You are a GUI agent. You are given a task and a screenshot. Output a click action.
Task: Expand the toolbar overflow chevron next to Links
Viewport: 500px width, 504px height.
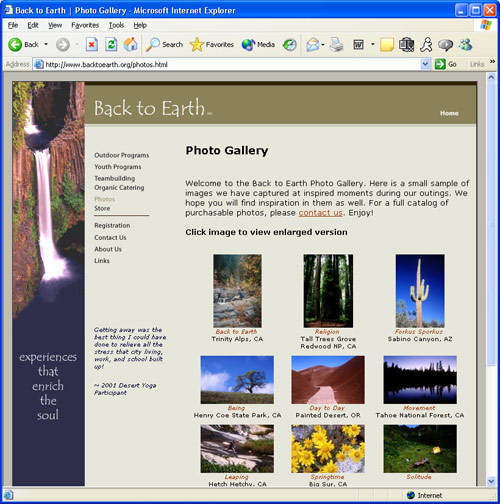point(492,62)
